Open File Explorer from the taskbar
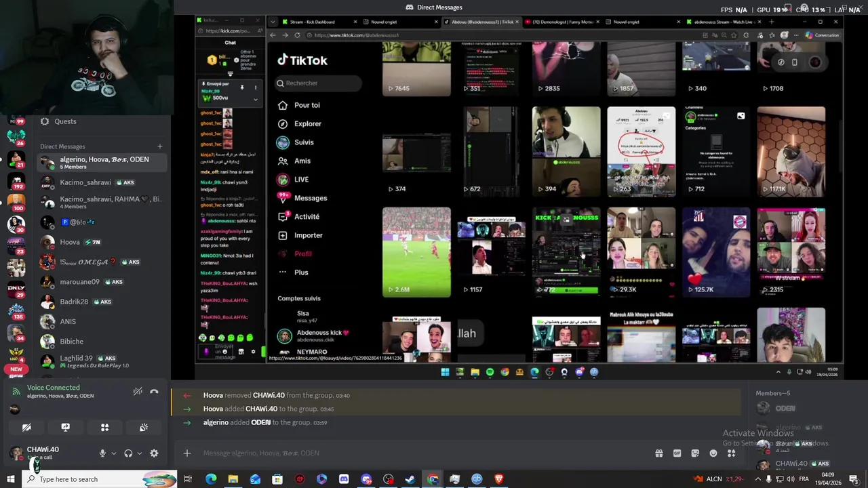Viewport: 868px width, 488px height. click(x=233, y=479)
